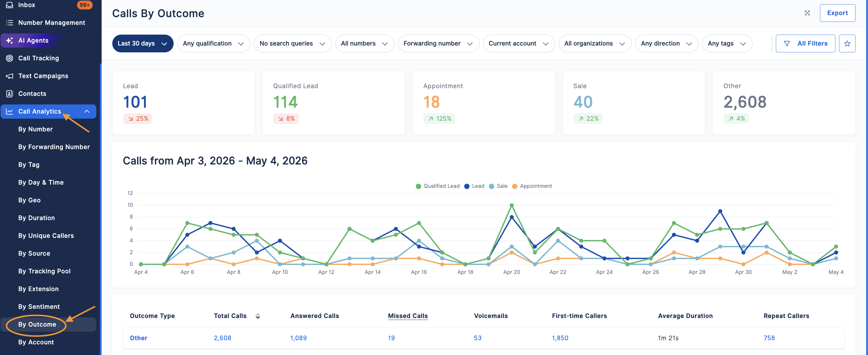Click the Call Tracking target icon
868x355 pixels.
pyautogui.click(x=9, y=58)
